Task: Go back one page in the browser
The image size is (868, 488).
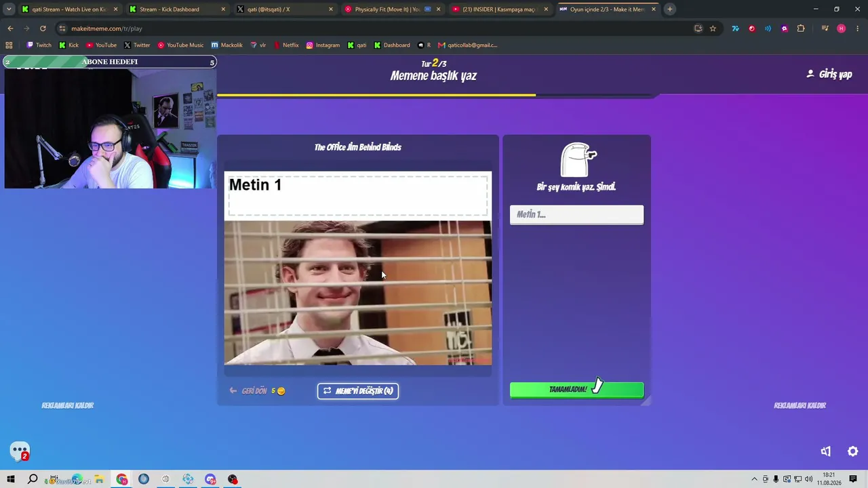Action: click(10, 28)
